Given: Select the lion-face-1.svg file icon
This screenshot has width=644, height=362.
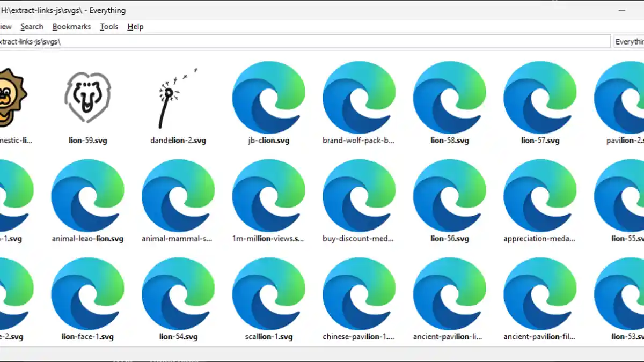Looking at the screenshot, I should [x=87, y=293].
